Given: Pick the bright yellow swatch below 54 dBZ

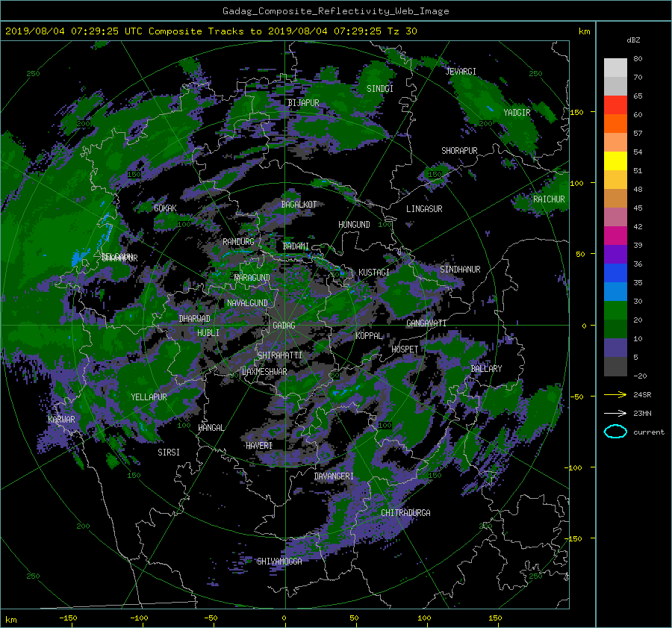Looking at the screenshot, I should coord(615,161).
